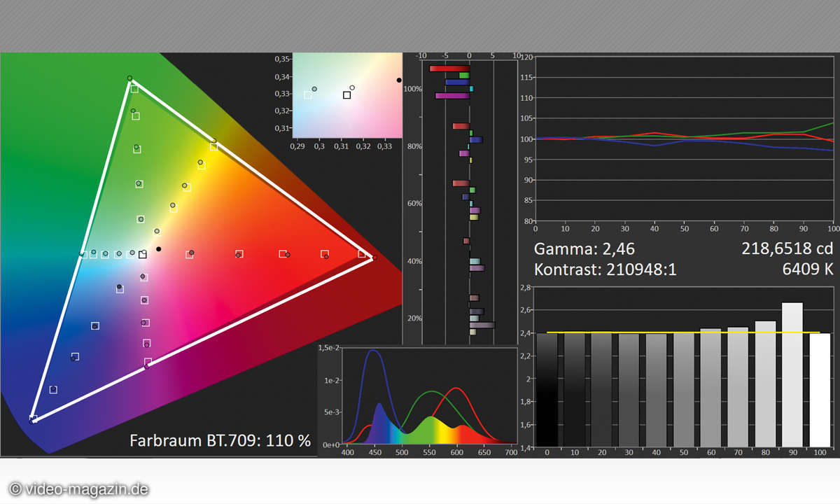Click the 'Gamma: 2,46' readout
Image resolution: width=840 pixels, height=504 pixels.
pyautogui.click(x=584, y=248)
